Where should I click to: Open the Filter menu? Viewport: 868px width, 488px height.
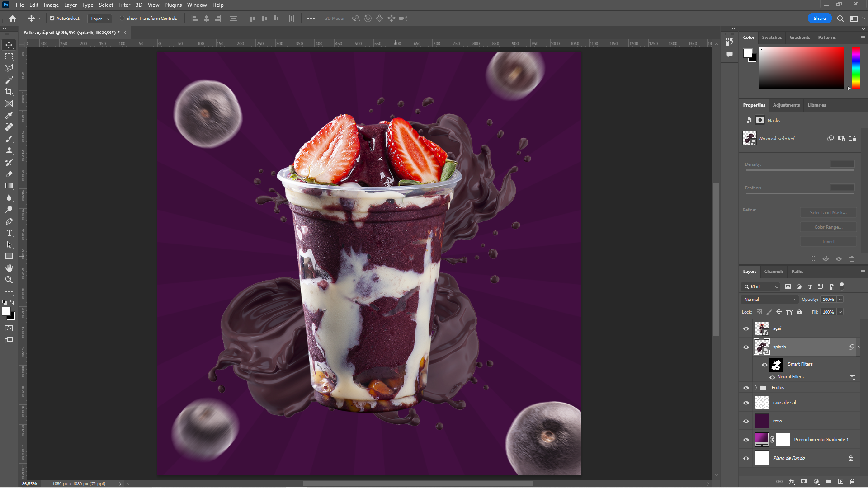124,5
